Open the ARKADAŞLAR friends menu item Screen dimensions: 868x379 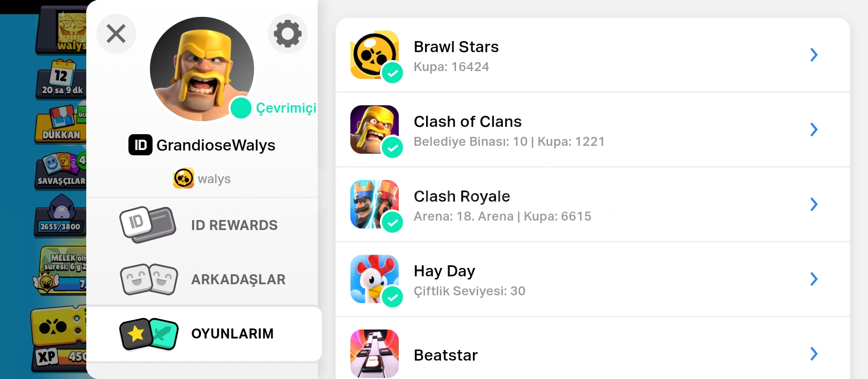click(x=202, y=279)
